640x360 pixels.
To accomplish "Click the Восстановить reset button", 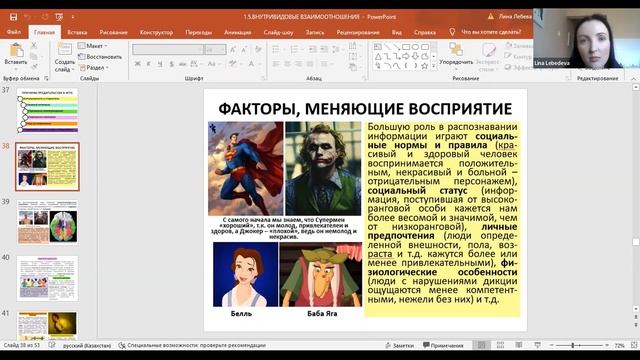I will [100, 57].
